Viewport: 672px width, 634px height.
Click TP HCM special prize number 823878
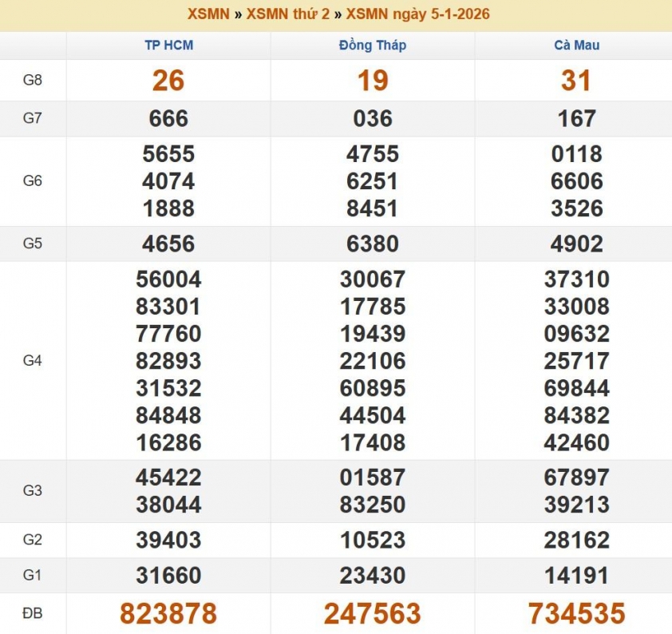tap(168, 613)
